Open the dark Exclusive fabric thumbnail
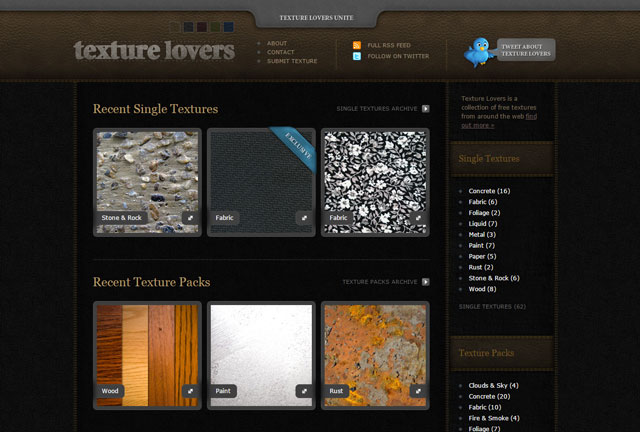Screen dimensions: 640x432 click(x=261, y=183)
